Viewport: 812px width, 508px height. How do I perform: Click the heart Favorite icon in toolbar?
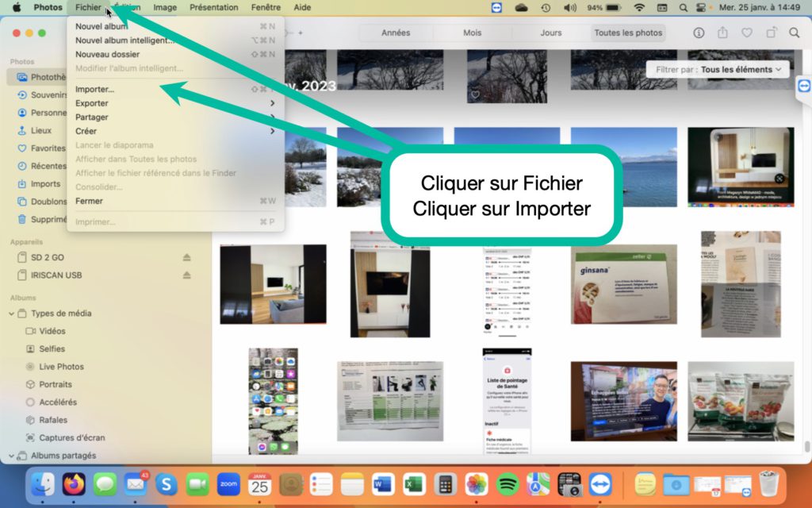pyautogui.click(x=746, y=33)
